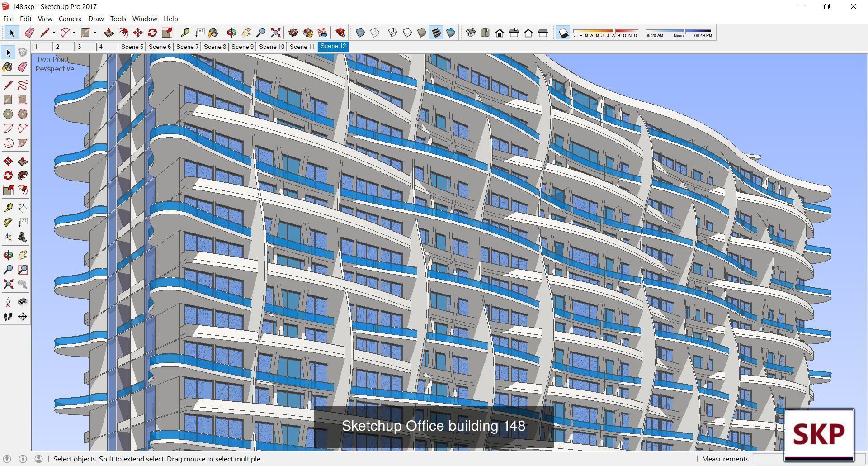This screenshot has height=466, width=868.
Task: Send model to LayOut
Action: pos(322,33)
